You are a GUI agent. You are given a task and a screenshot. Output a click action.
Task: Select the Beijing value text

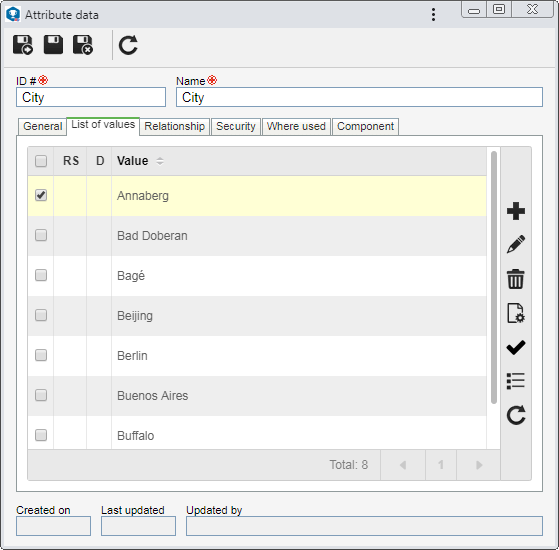(135, 316)
